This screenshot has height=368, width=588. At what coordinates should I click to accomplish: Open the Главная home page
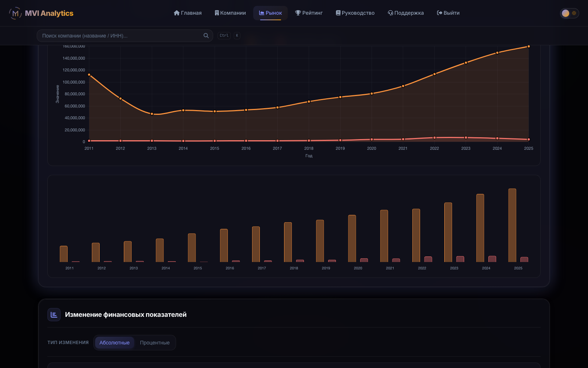[x=187, y=13]
